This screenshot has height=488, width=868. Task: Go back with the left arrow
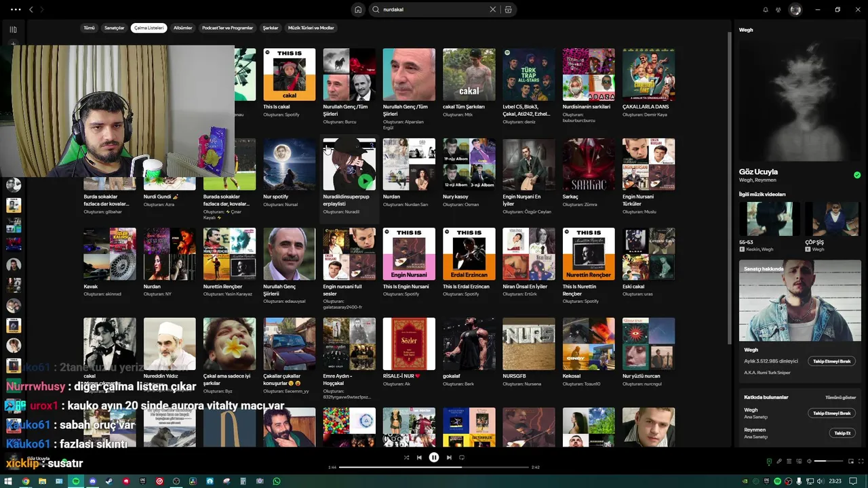(x=31, y=9)
